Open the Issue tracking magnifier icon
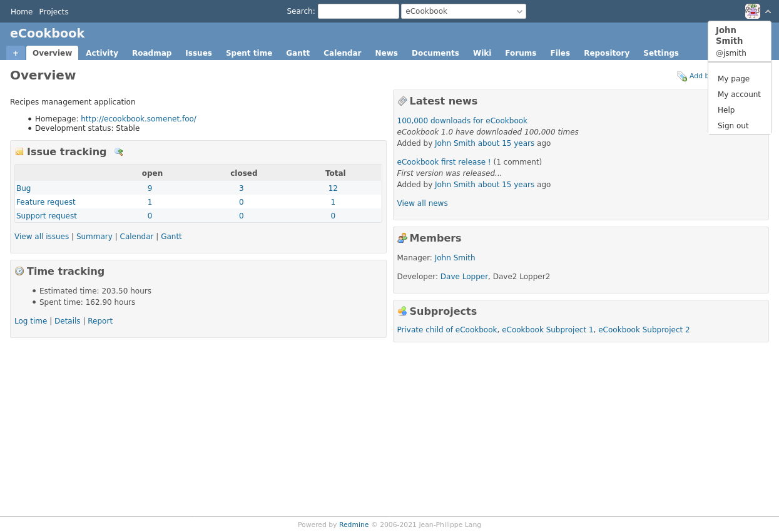779x532 pixels. click(x=118, y=151)
